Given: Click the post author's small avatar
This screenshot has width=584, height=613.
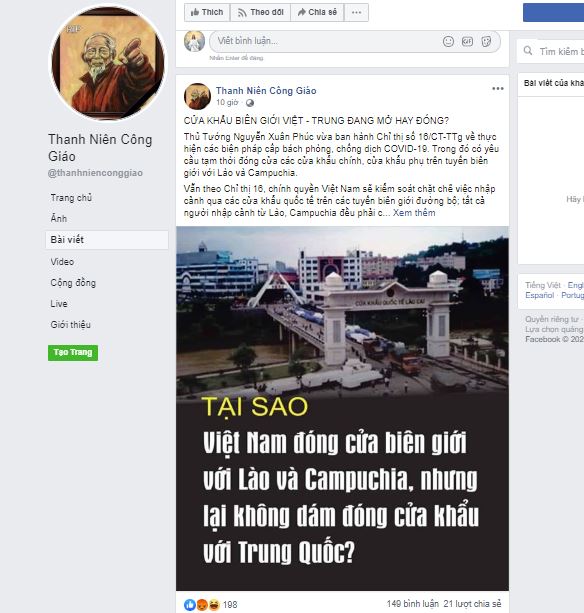Looking at the screenshot, I should 197,96.
